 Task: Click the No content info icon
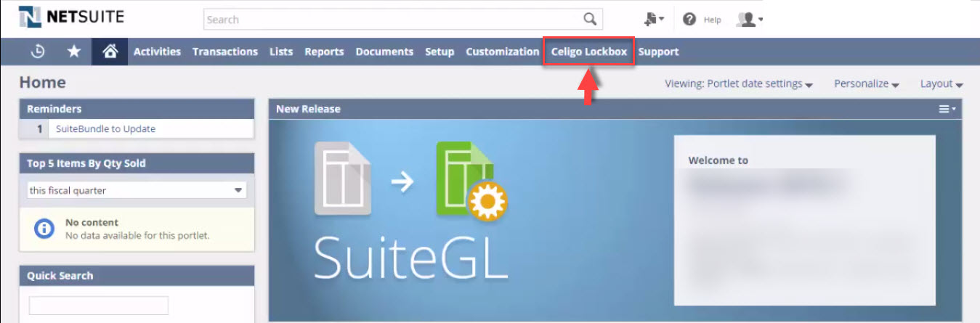pyautogui.click(x=44, y=229)
